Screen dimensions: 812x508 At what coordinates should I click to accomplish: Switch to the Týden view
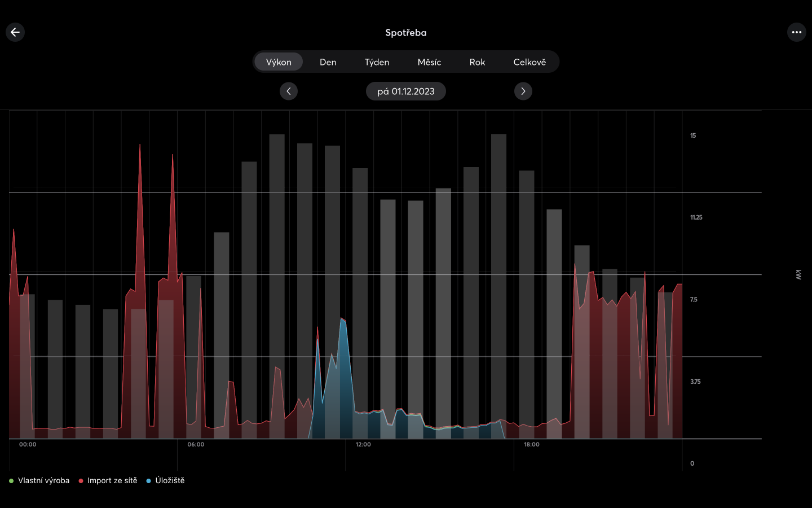click(377, 62)
